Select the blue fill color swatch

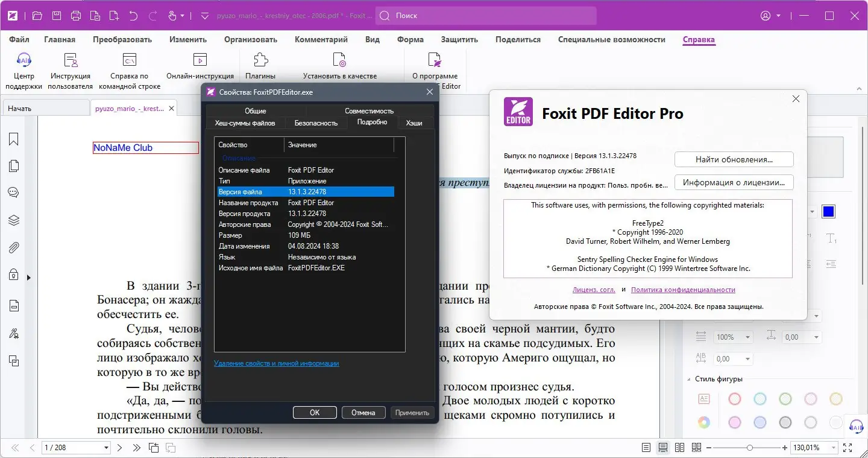point(828,211)
